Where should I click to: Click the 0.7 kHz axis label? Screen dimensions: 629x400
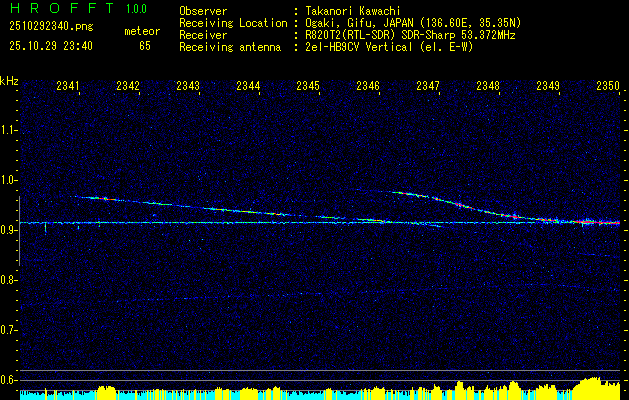[8, 330]
